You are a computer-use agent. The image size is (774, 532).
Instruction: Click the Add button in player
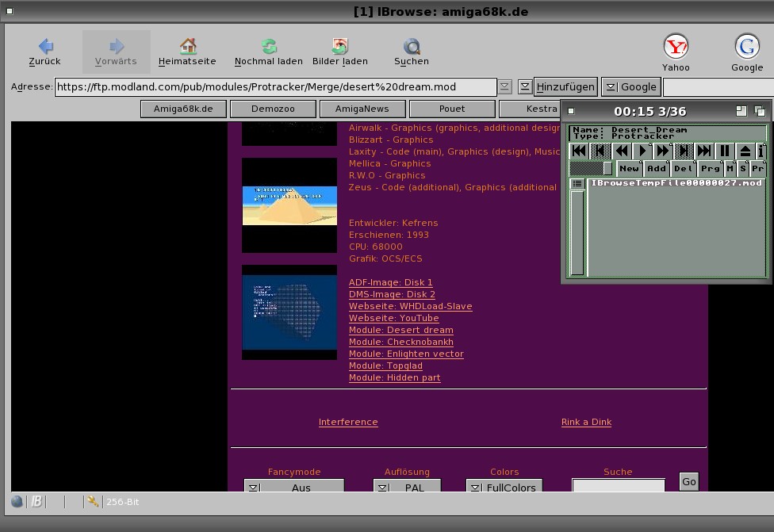657,168
